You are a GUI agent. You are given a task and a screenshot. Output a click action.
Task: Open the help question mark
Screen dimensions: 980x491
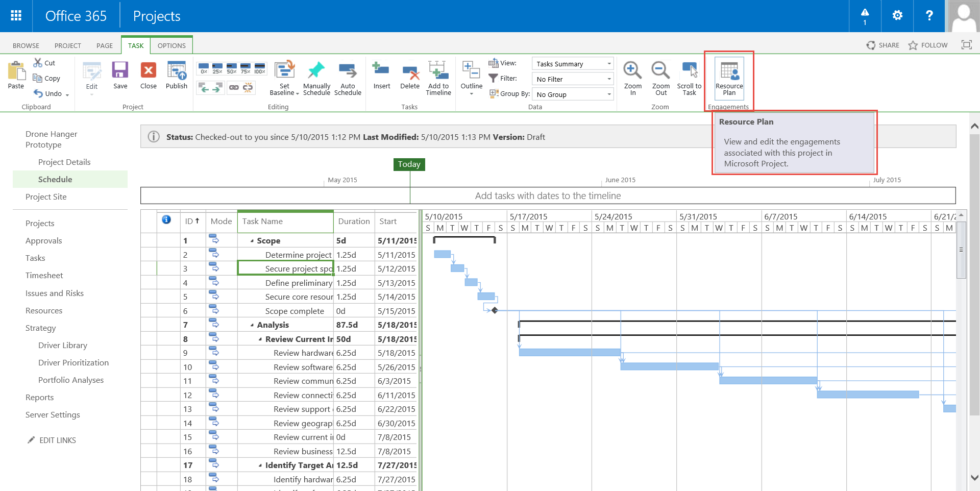click(929, 16)
